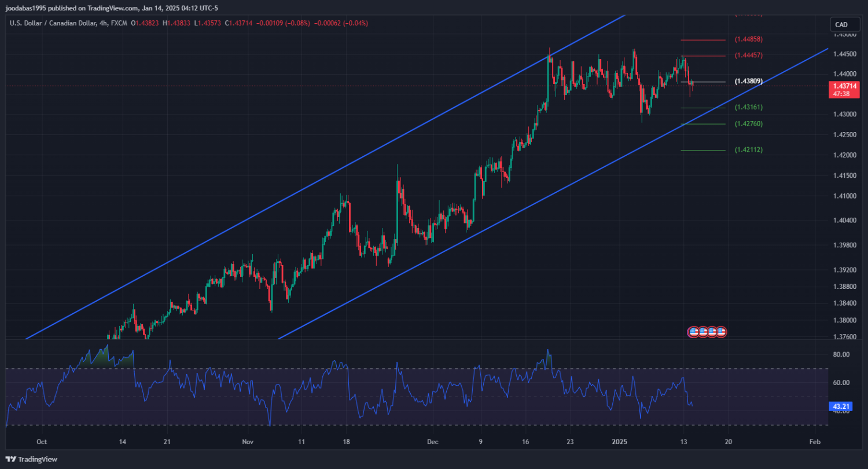Select the red 1.44457 resistance level label

pyautogui.click(x=748, y=56)
